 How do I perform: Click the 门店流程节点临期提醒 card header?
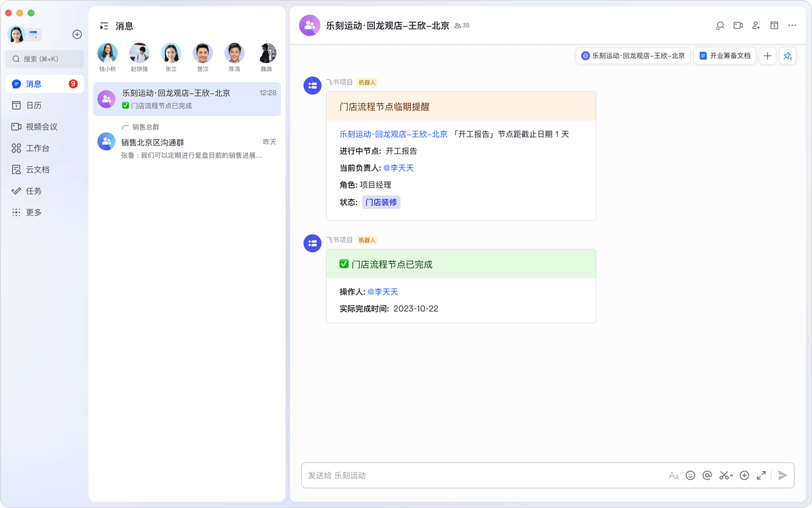click(x=461, y=107)
